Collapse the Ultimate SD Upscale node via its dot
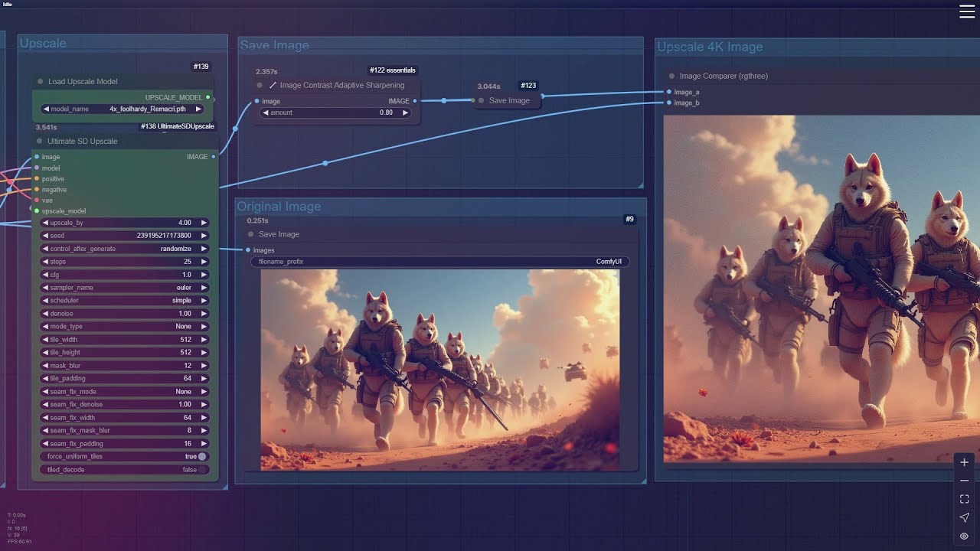 (40, 142)
